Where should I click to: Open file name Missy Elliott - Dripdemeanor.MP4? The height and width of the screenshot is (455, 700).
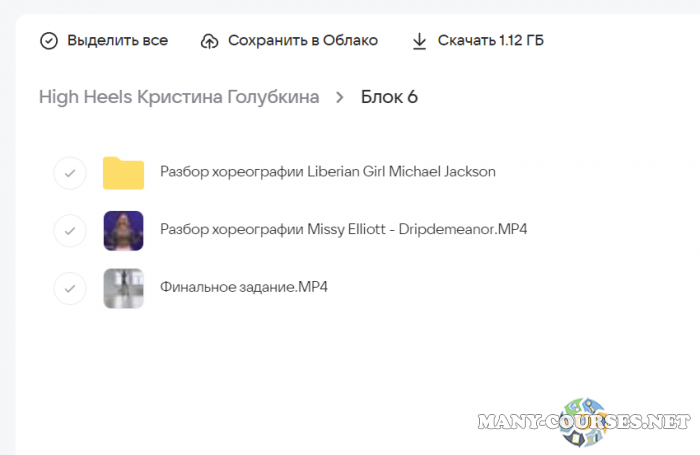pyautogui.click(x=343, y=230)
